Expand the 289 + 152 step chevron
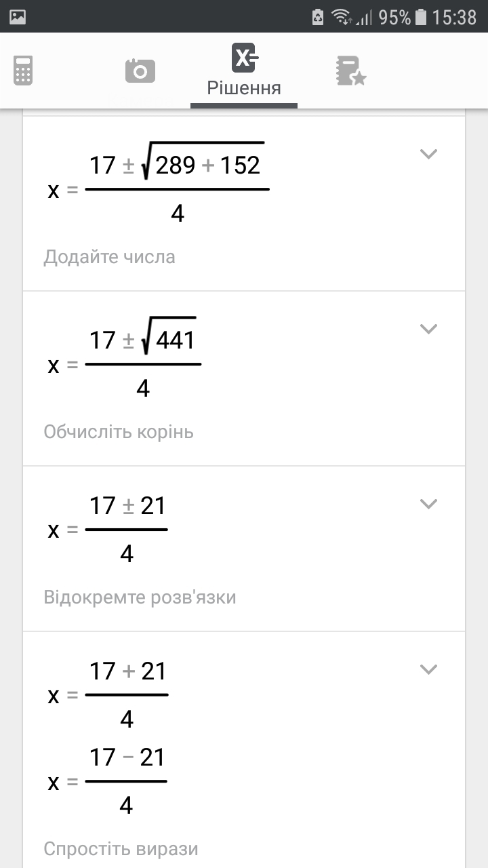Viewport: 488px width, 868px height. tap(428, 154)
